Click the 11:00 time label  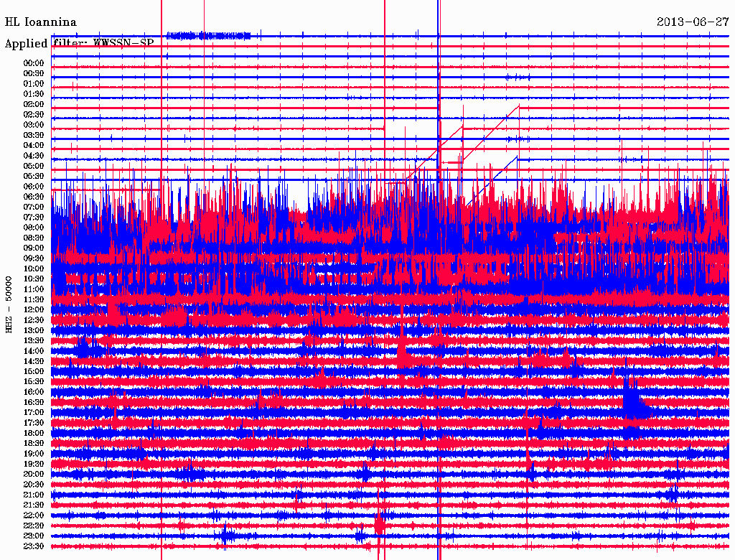(34, 289)
